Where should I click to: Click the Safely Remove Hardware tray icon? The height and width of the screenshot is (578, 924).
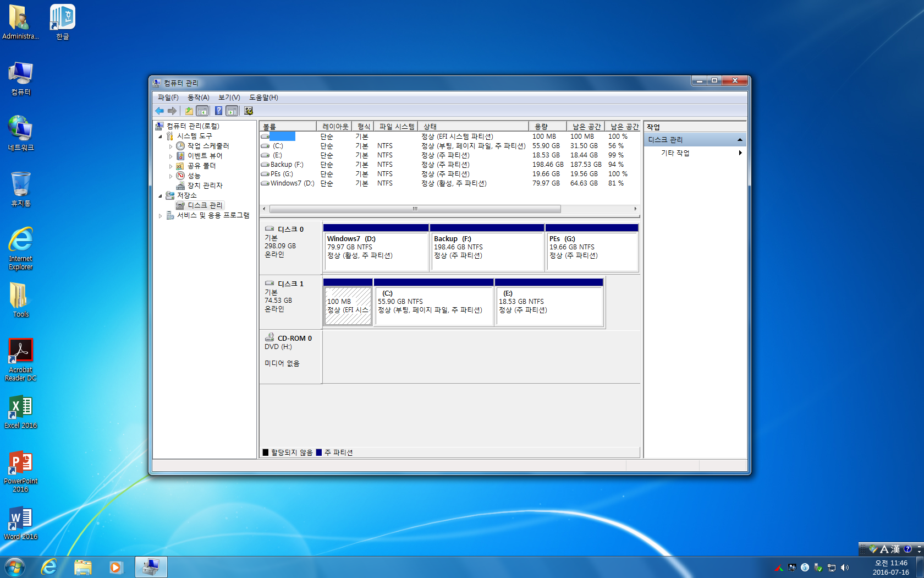pyautogui.click(x=818, y=568)
